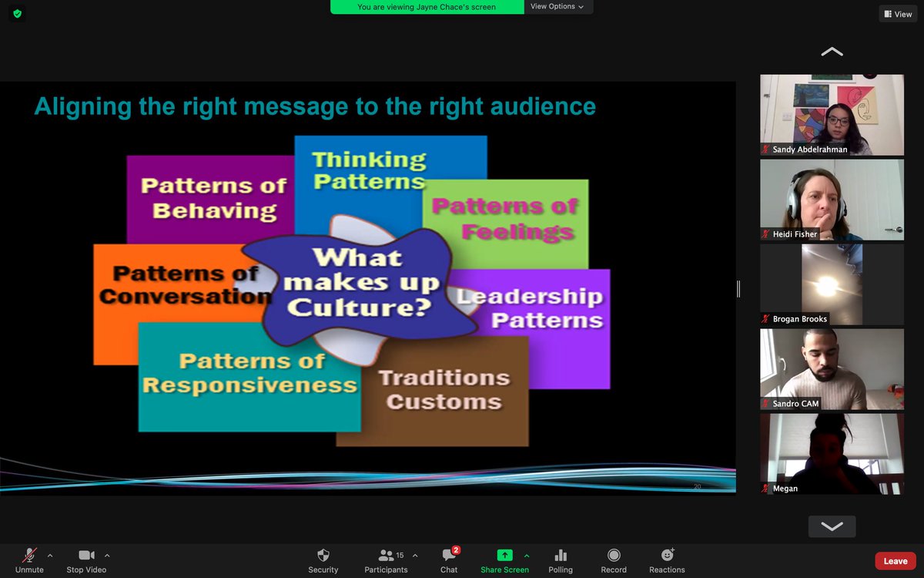
Task: Open the Security shield icon
Action: (323, 555)
